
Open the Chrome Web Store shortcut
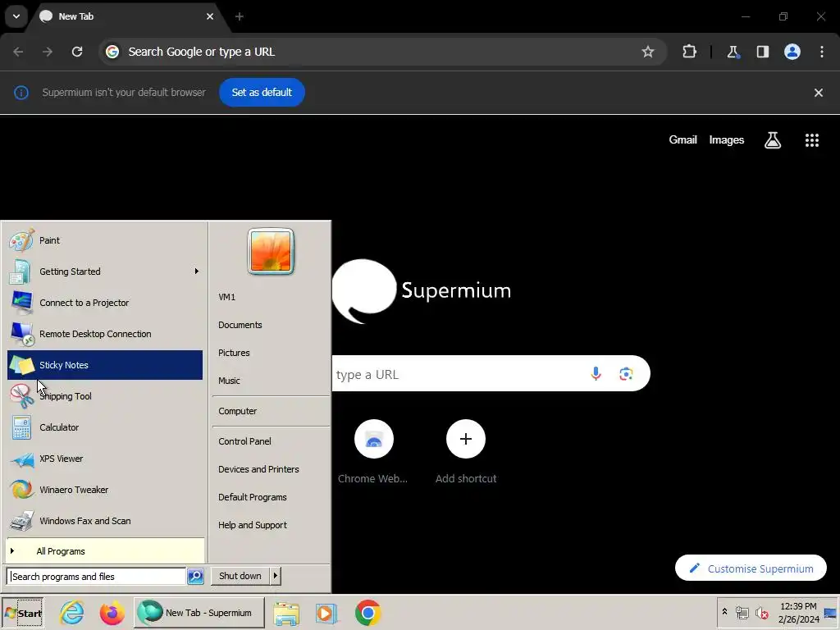pyautogui.click(x=373, y=452)
